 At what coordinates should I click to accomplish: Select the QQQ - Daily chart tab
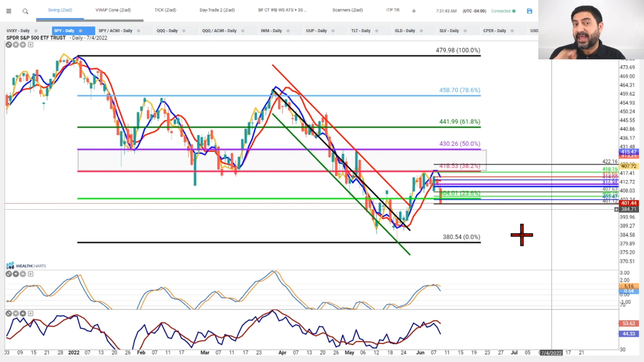pyautogui.click(x=167, y=31)
